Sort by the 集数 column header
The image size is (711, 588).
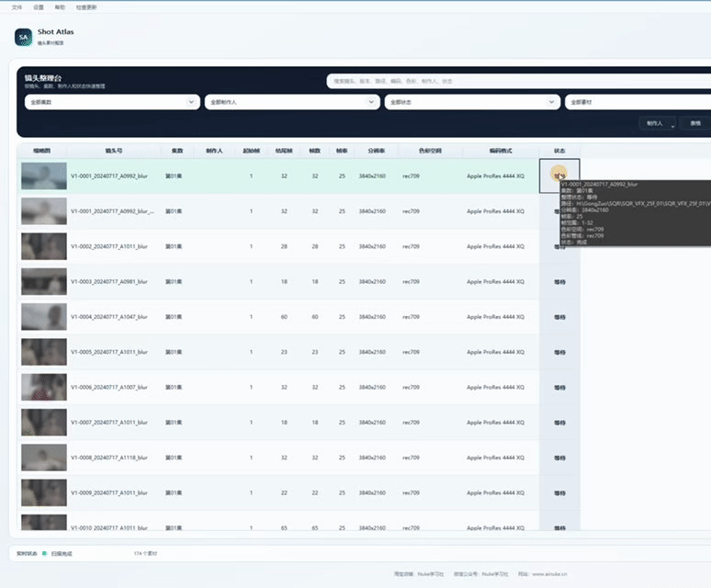(x=177, y=151)
